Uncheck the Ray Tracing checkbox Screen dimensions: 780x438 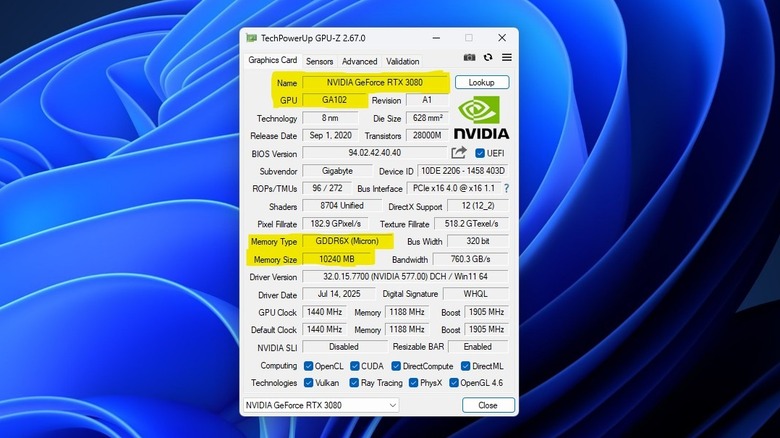pyautogui.click(x=353, y=382)
